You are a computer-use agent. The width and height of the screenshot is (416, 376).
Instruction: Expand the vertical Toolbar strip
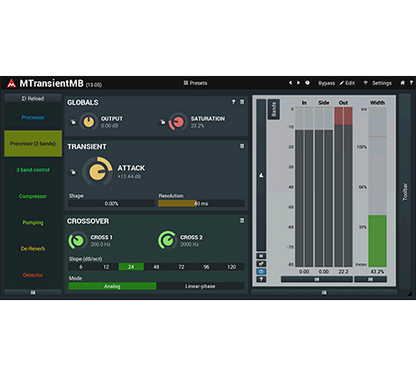tap(405, 192)
